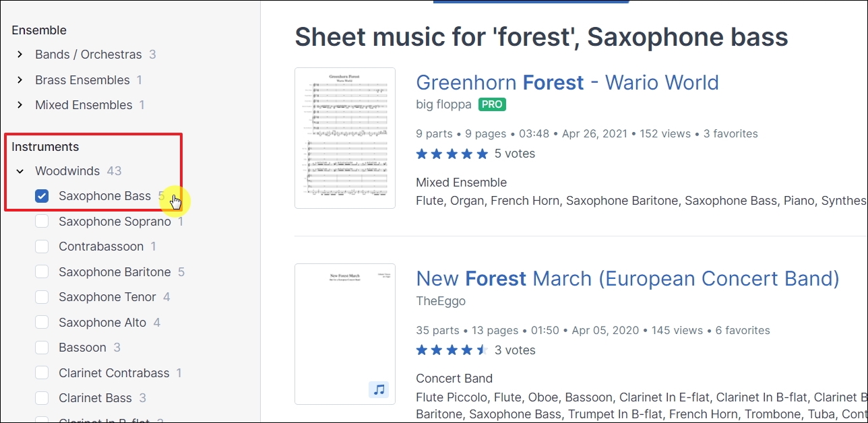Click the 'Mixed Ensemble' text under Greenhorn Forest
Viewport: 868px width, 423px height.
point(462,183)
